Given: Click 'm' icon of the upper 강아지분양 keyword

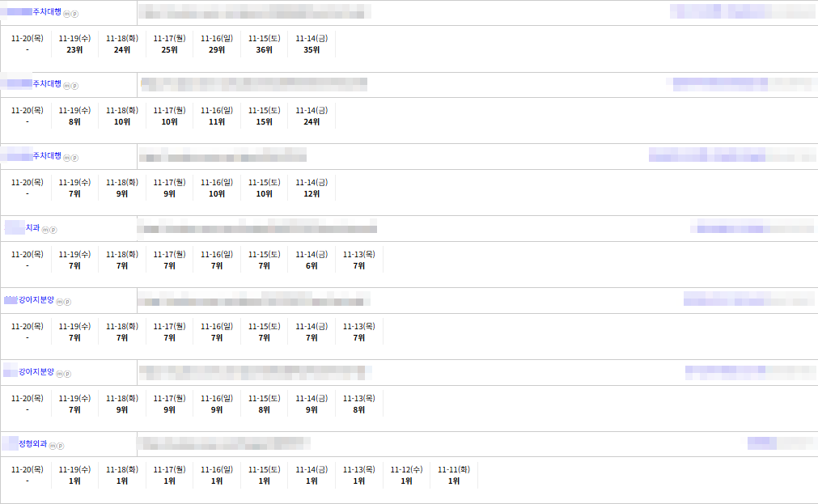Looking at the screenshot, I should (x=60, y=302).
